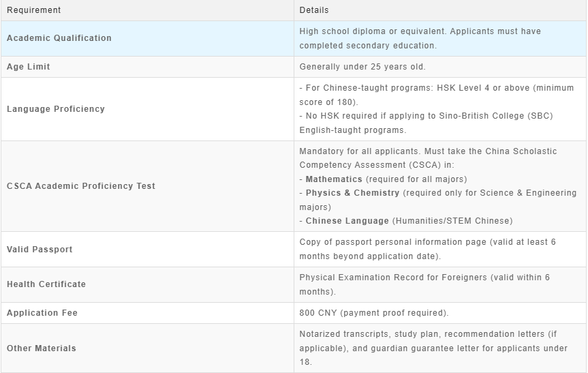Select the Other Materials row label

click(x=42, y=348)
